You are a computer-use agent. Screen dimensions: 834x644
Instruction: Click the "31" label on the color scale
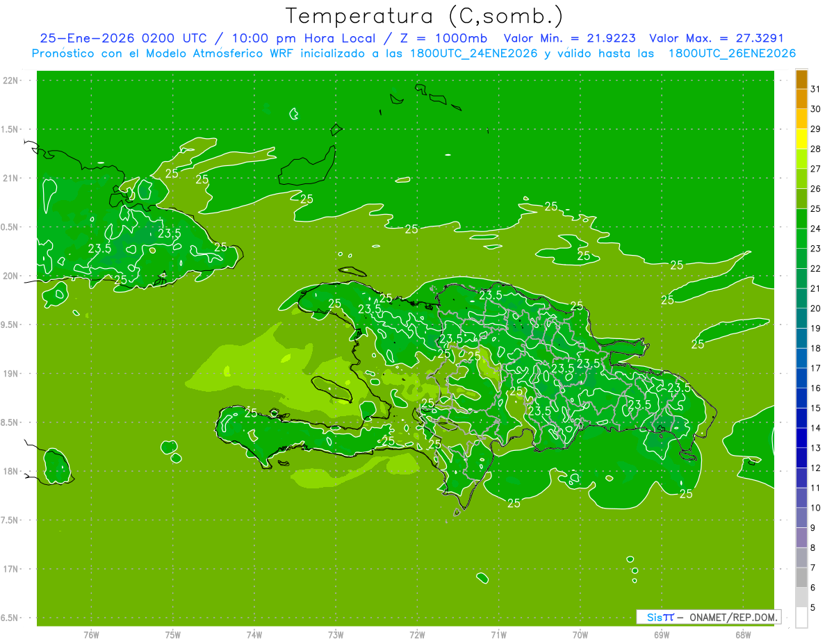[815, 89]
